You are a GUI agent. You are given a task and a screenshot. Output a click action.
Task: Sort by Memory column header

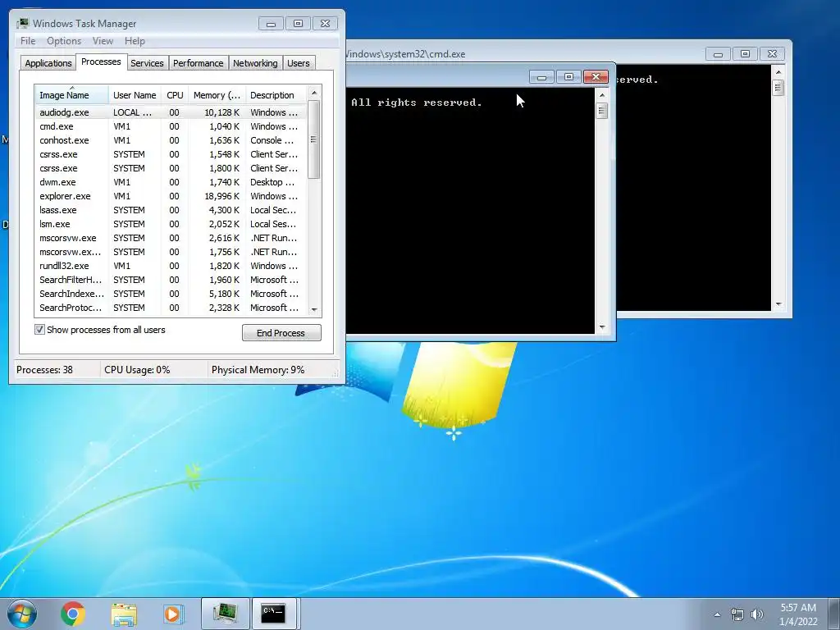(x=217, y=95)
